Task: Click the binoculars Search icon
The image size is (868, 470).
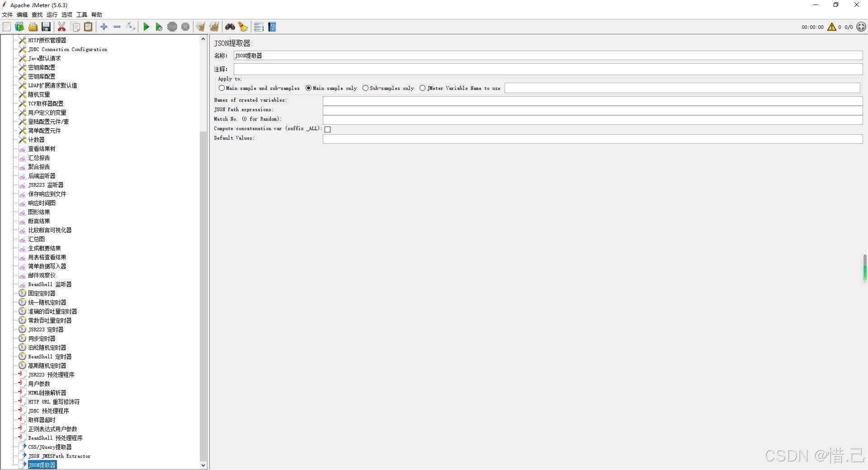Action: tap(230, 27)
